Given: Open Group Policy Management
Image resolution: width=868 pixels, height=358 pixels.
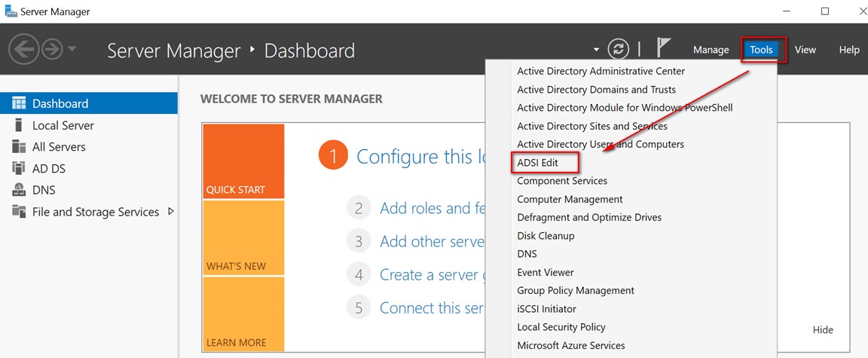Looking at the screenshot, I should pyautogui.click(x=576, y=290).
